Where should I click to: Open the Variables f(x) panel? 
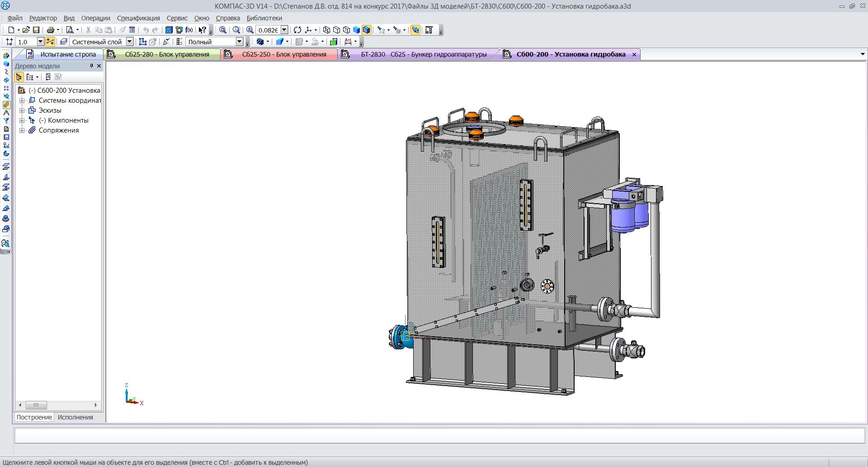pyautogui.click(x=189, y=30)
